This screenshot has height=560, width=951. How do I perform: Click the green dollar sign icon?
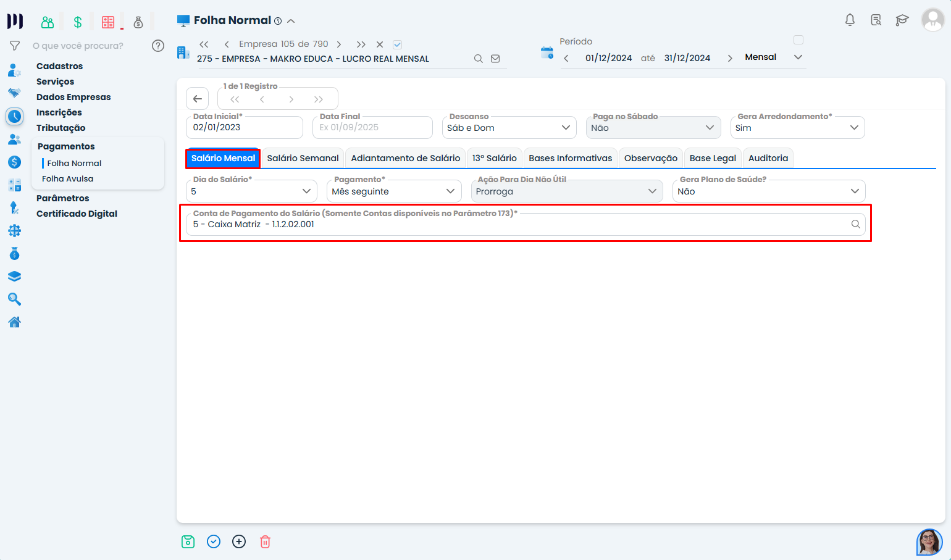(x=78, y=22)
